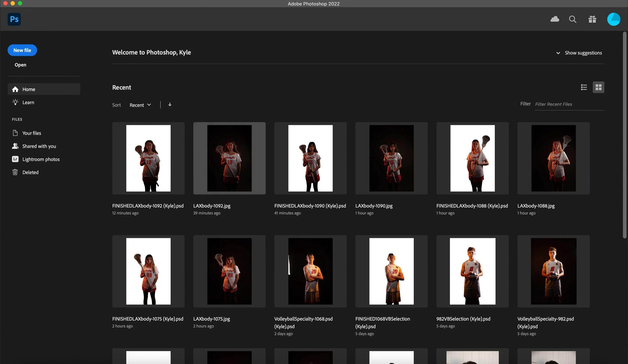Click the search magnifier icon
The height and width of the screenshot is (364, 628).
tap(572, 19)
